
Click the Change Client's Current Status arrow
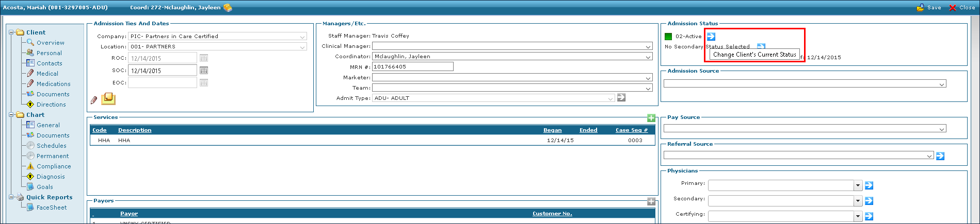tap(711, 37)
